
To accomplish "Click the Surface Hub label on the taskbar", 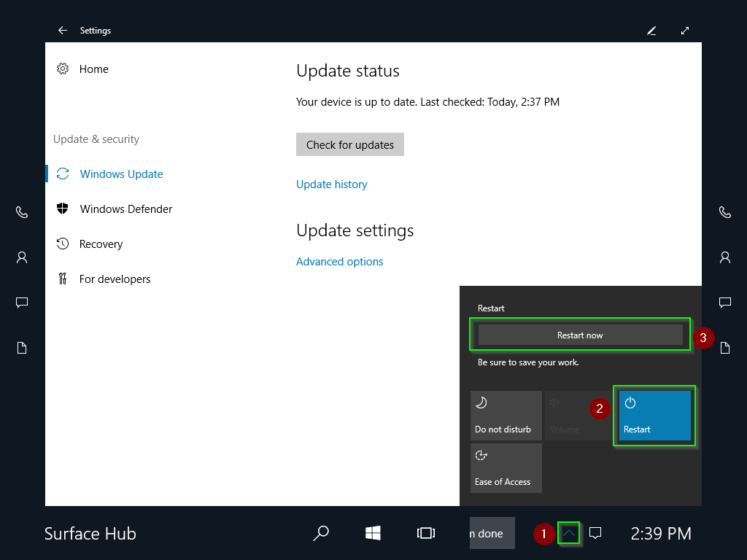I will 90,533.
